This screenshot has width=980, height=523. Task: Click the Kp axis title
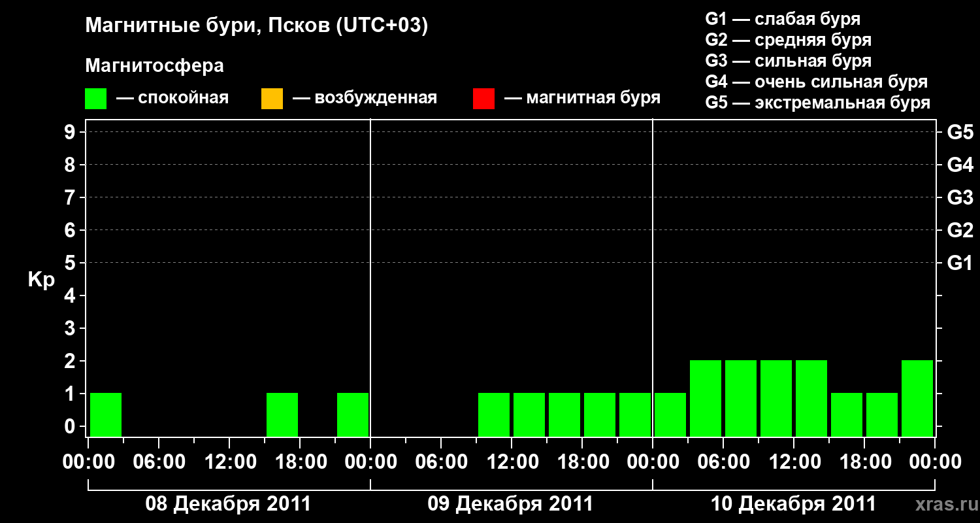point(41,280)
